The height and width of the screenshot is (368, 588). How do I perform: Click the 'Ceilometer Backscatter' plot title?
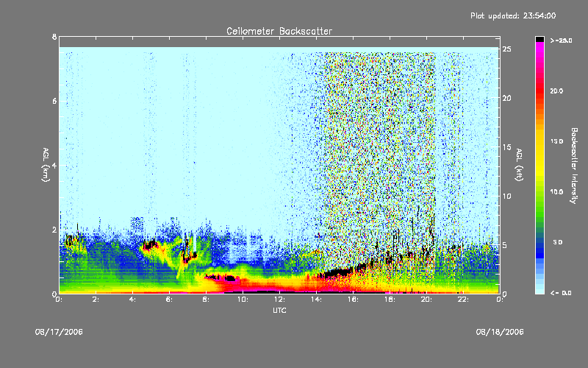279,31
